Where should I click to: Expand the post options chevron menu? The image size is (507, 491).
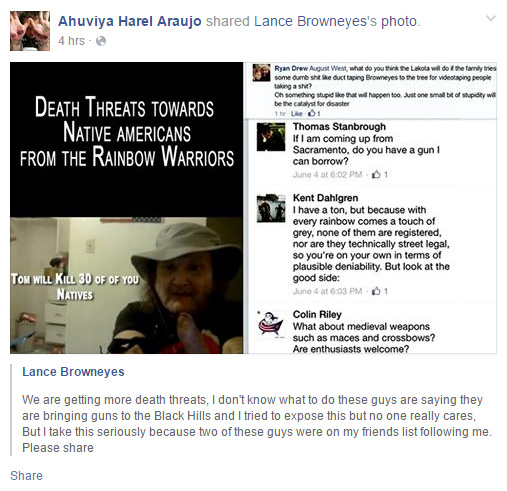pos(491,18)
